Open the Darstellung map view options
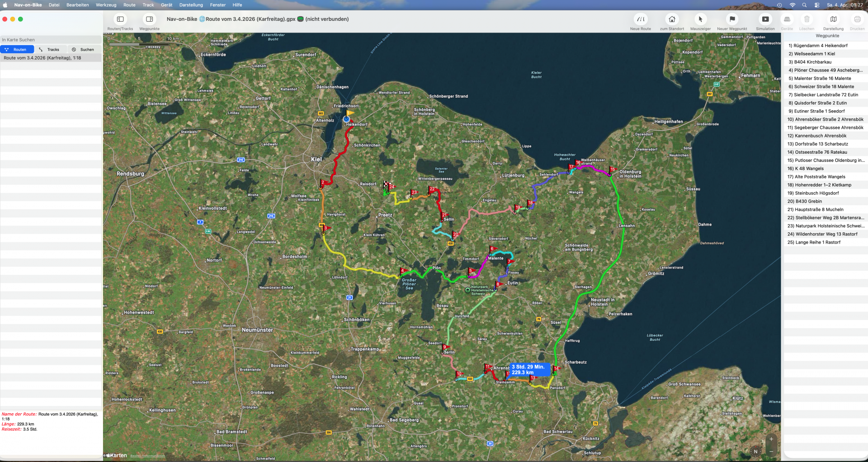Screen dimensions: 868x462 click(x=833, y=19)
